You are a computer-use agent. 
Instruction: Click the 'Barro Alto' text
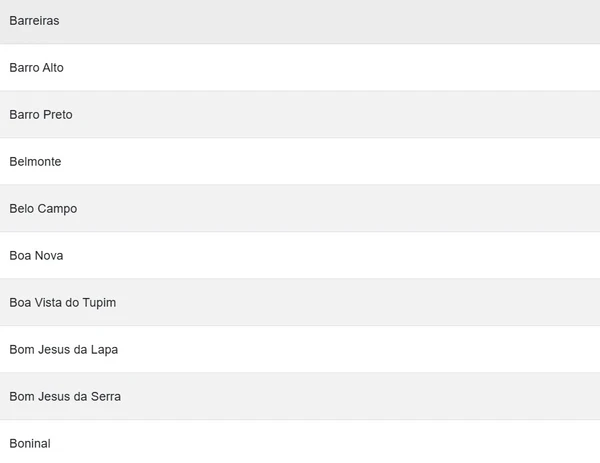(37, 68)
